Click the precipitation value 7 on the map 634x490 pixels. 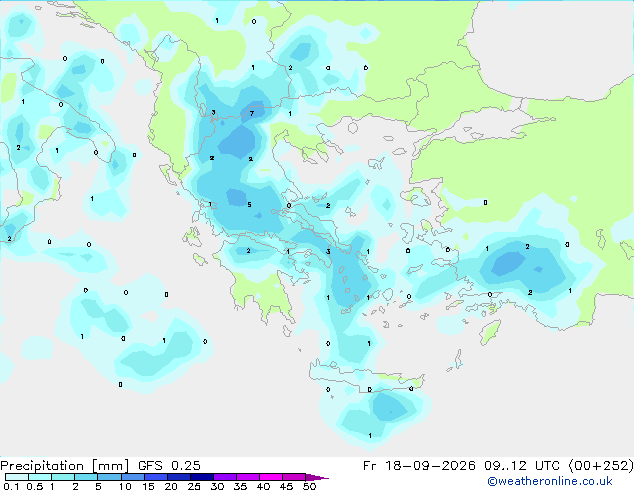(251, 114)
